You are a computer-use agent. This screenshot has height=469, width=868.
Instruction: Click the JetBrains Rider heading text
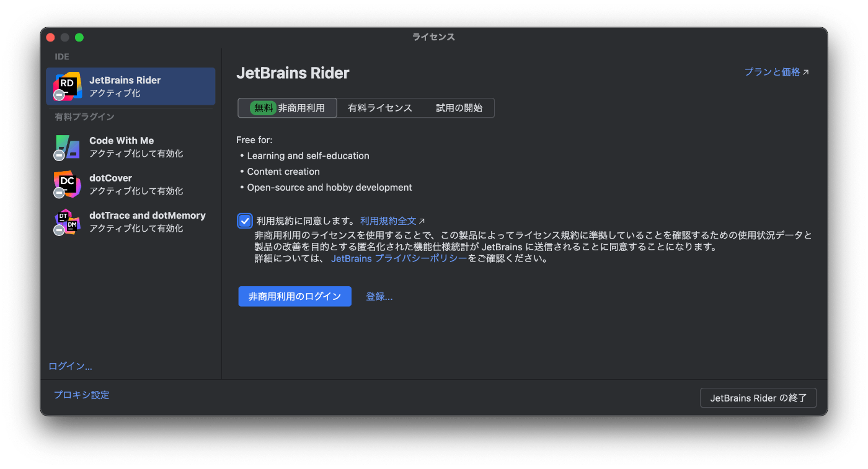pyautogui.click(x=293, y=73)
